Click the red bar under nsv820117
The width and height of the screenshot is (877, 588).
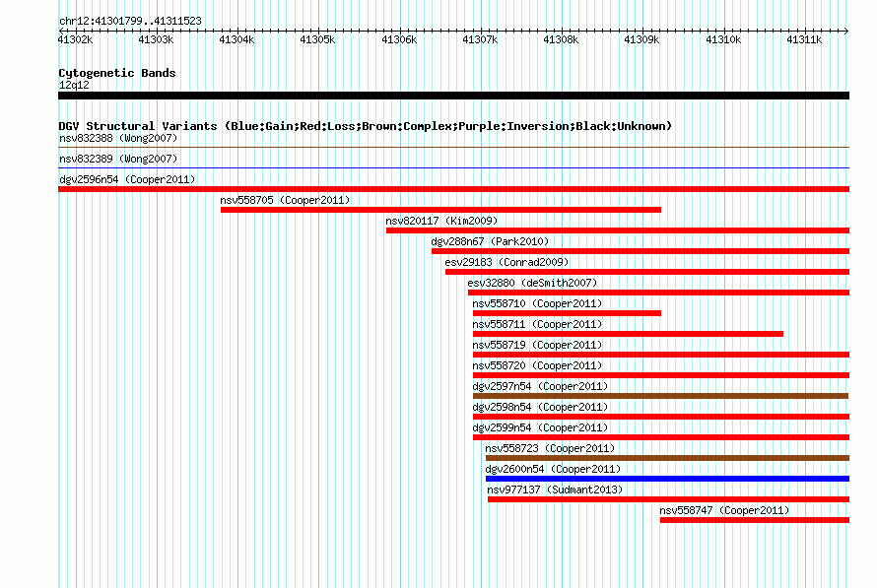(x=618, y=230)
